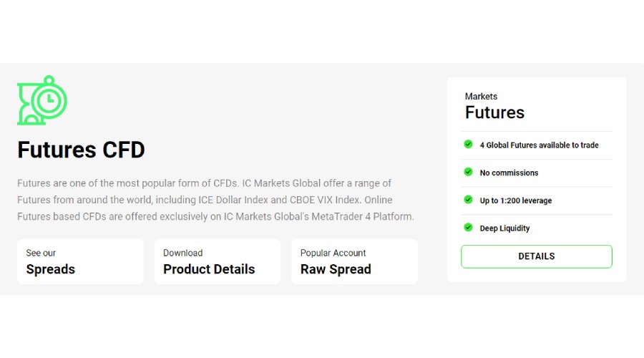Viewport: 644px width, 358px height.
Task: Click the check icon beside No commissions
Action: (468, 173)
